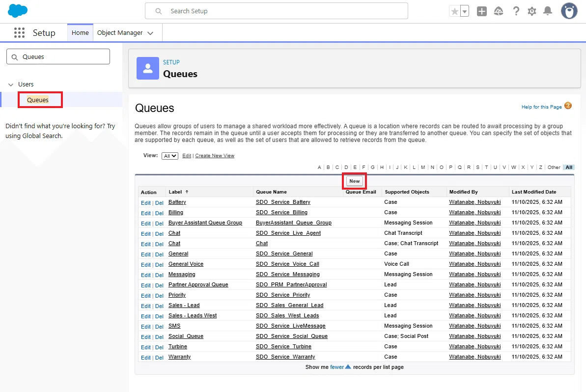Filter queues by letter S
The width and height of the screenshot is (586, 392).
tap(477, 168)
